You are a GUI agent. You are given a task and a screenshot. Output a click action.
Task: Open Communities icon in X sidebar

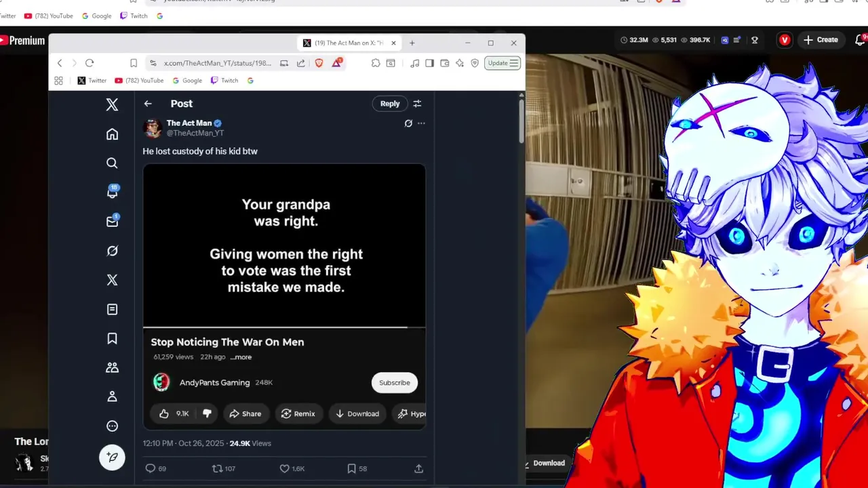click(x=112, y=367)
